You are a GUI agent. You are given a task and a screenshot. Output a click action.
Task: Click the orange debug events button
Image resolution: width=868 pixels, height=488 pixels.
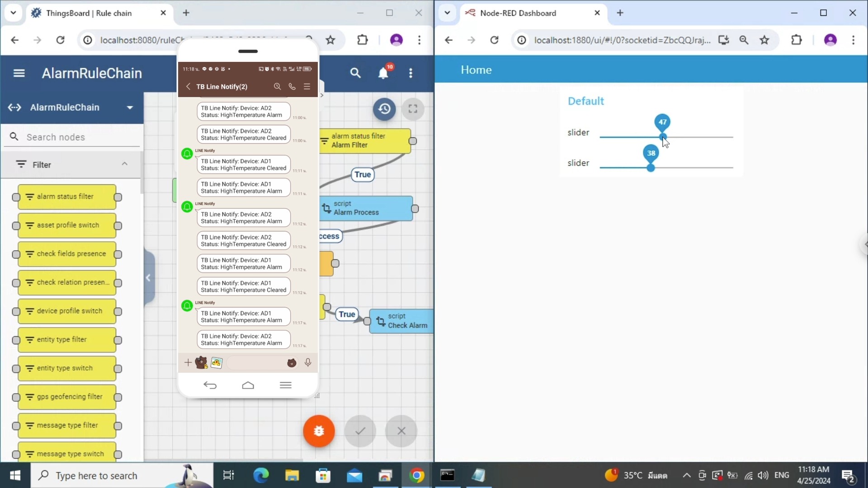[319, 431]
